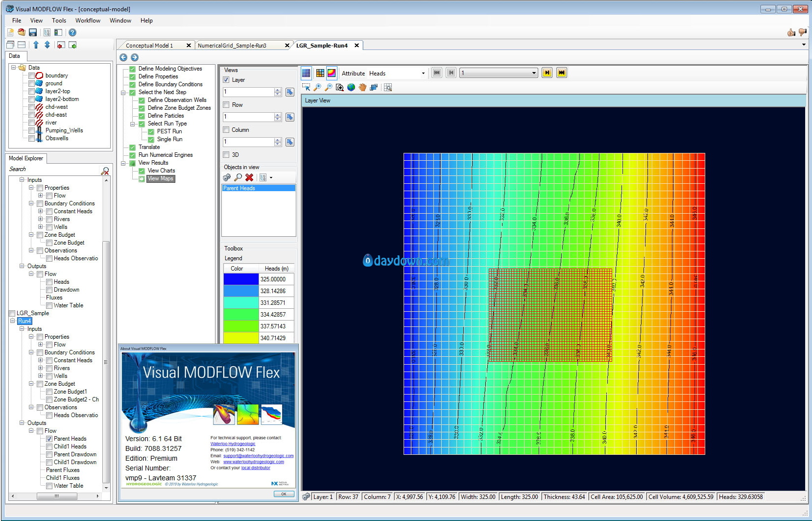This screenshot has height=521, width=812.
Task: Click the Model Explorer search icon
Action: pyautogui.click(x=105, y=171)
